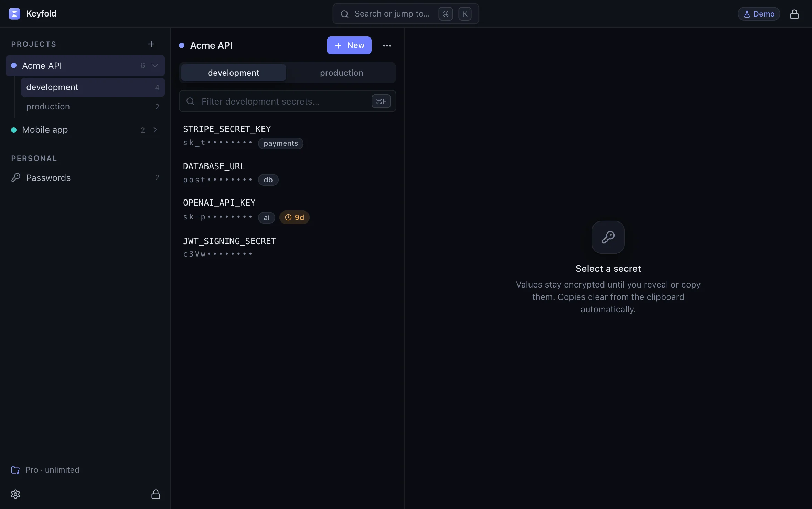Open the Demo badge

click(x=759, y=14)
